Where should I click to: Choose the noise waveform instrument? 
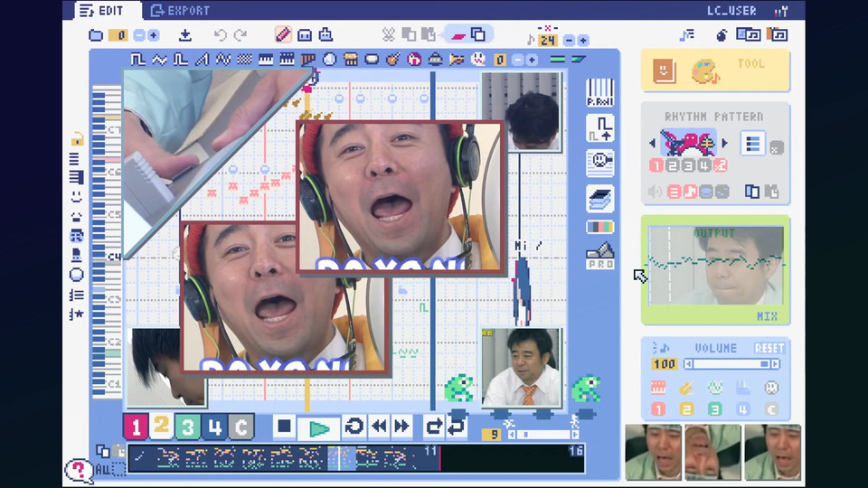(244, 60)
